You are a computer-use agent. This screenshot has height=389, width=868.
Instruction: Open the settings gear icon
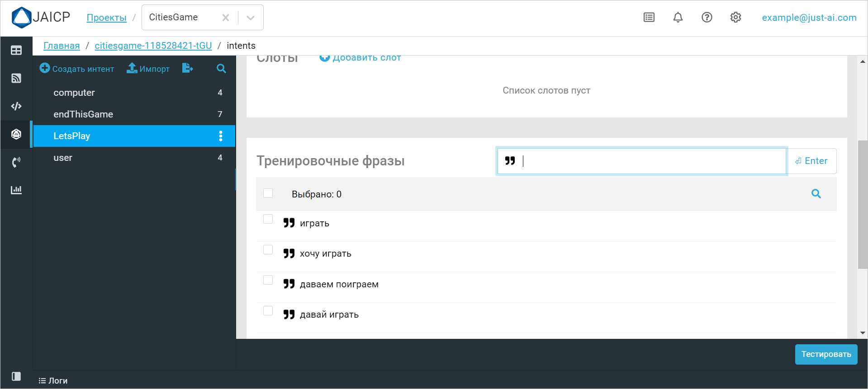tap(735, 18)
